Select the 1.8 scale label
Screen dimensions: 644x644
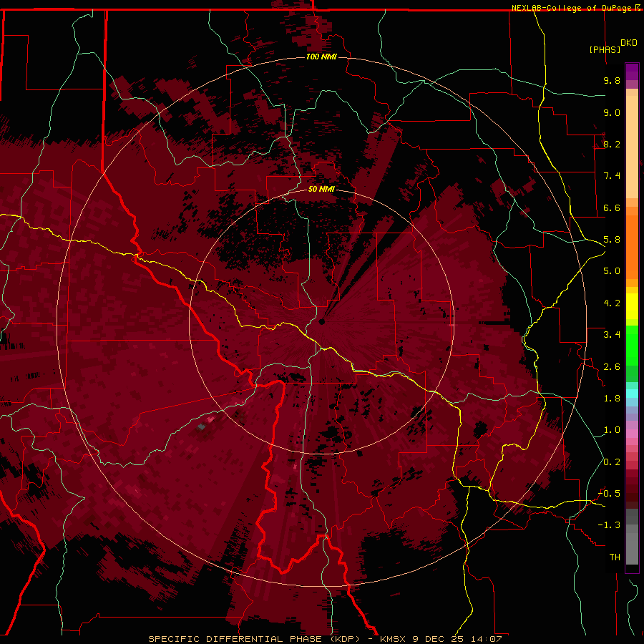(612, 399)
